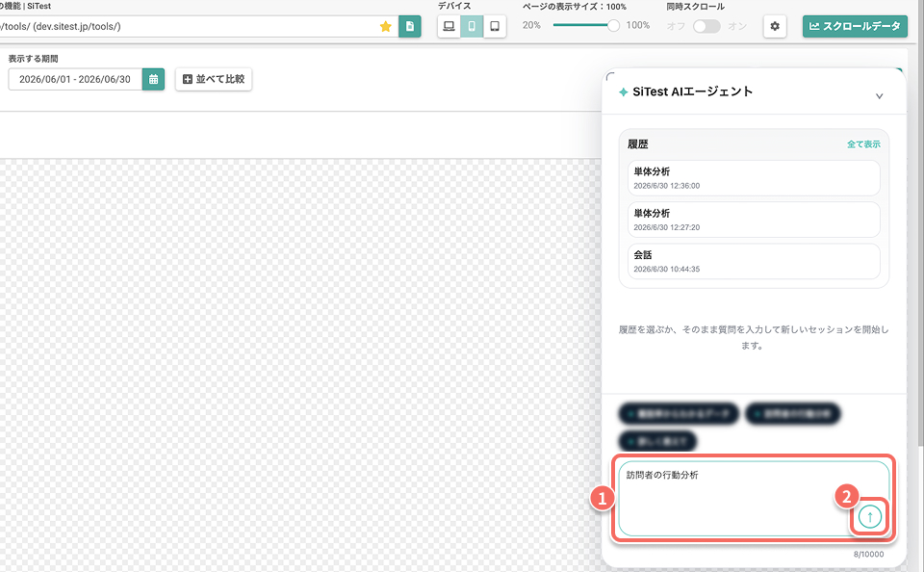Send message with the arrow-up button
The width and height of the screenshot is (924, 572).
pyautogui.click(x=870, y=517)
